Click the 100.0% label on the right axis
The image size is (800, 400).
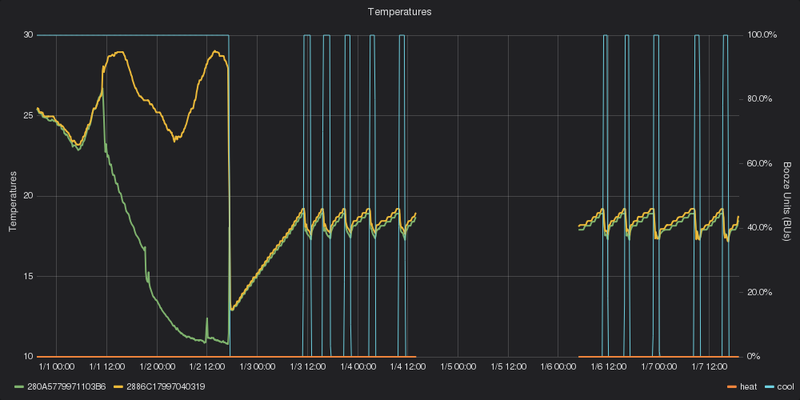click(x=762, y=35)
